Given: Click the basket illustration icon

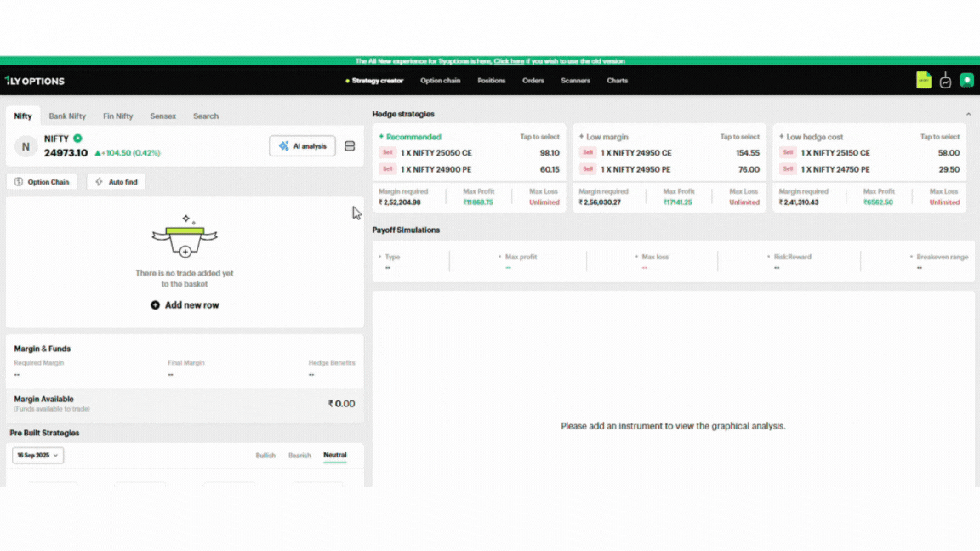Looking at the screenshot, I should coord(185,237).
